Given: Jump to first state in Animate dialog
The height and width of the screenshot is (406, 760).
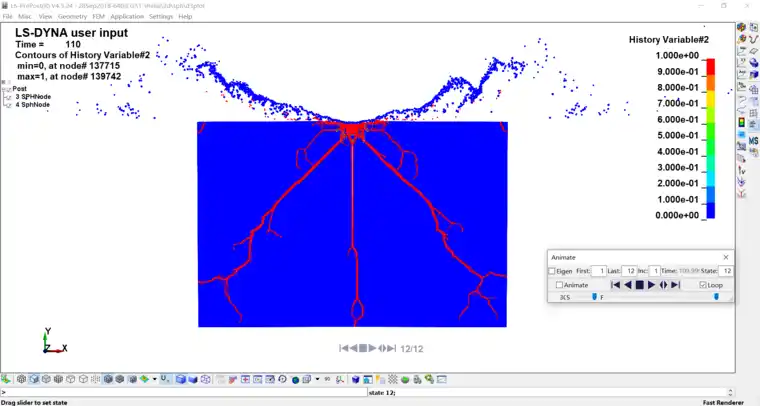Looking at the screenshot, I should click(616, 285).
